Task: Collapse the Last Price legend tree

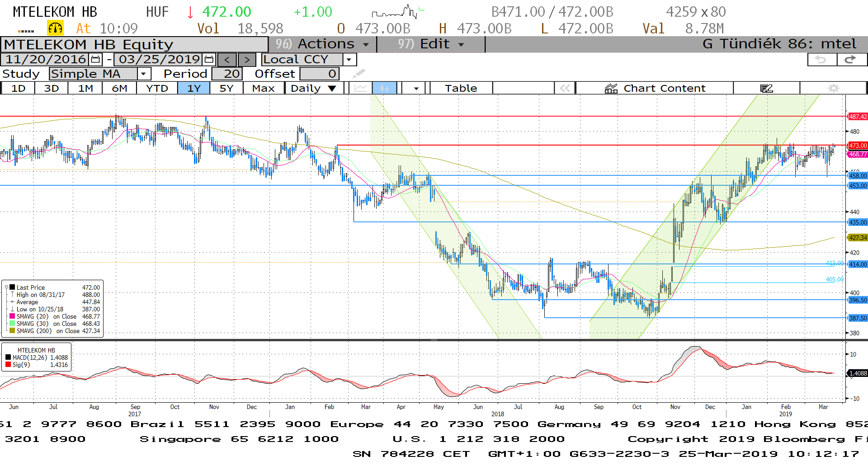Action: click(x=7, y=287)
